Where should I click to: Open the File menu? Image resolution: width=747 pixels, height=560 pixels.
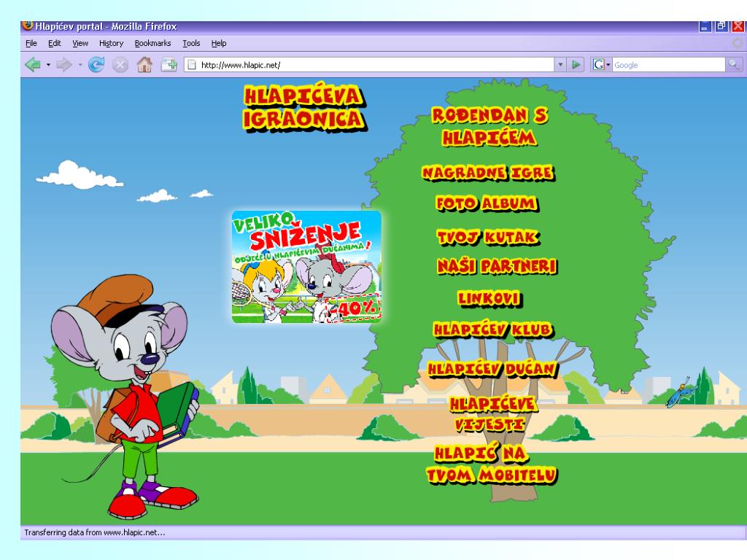pyautogui.click(x=31, y=43)
